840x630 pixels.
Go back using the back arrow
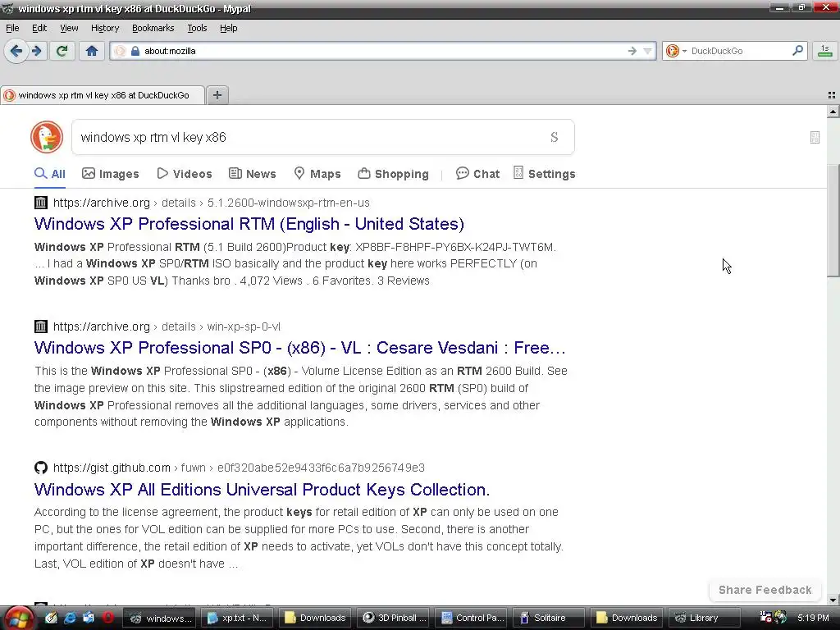click(16, 52)
